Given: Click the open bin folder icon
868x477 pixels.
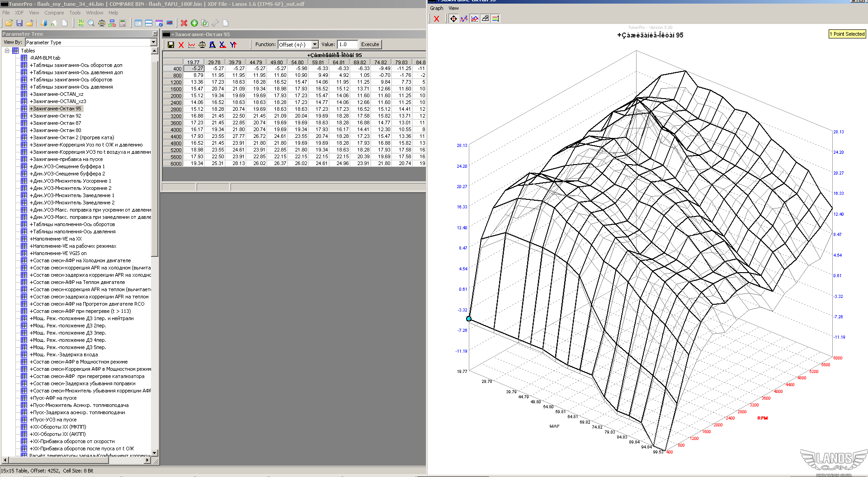Looking at the screenshot, I should (x=9, y=23).
